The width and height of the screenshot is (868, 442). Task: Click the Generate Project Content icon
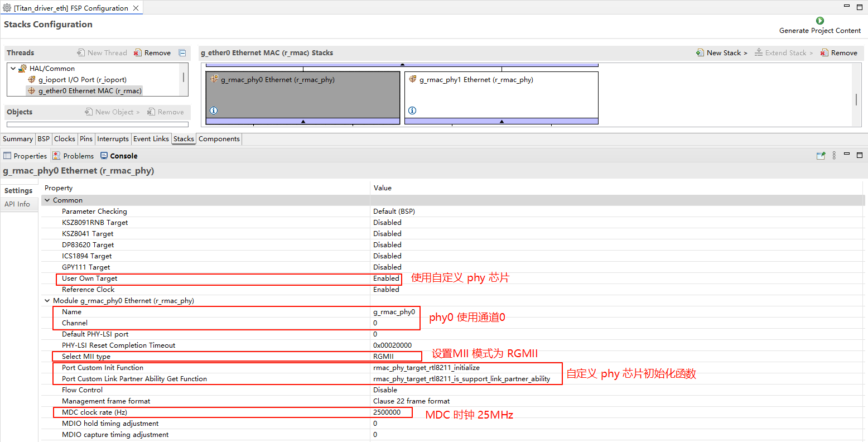[819, 21]
